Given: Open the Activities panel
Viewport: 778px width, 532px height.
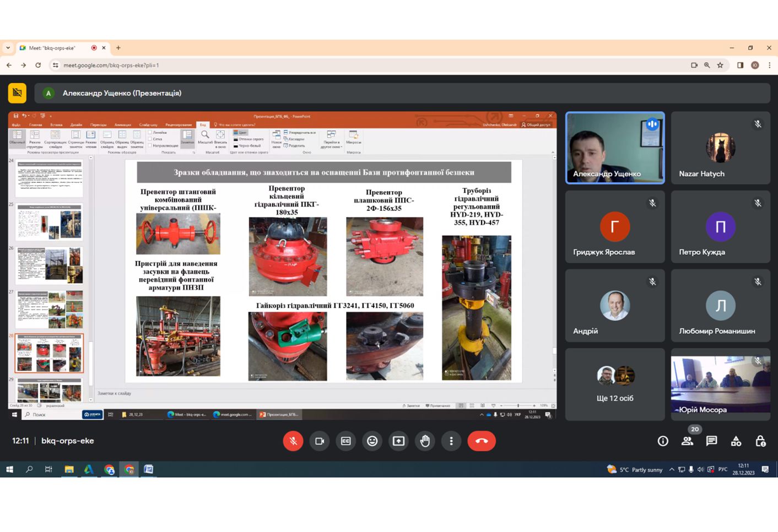Looking at the screenshot, I should click(736, 441).
